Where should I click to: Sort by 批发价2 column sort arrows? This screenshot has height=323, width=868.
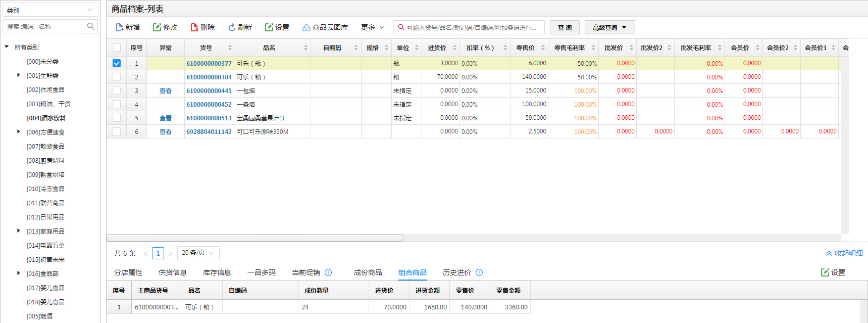(x=669, y=48)
